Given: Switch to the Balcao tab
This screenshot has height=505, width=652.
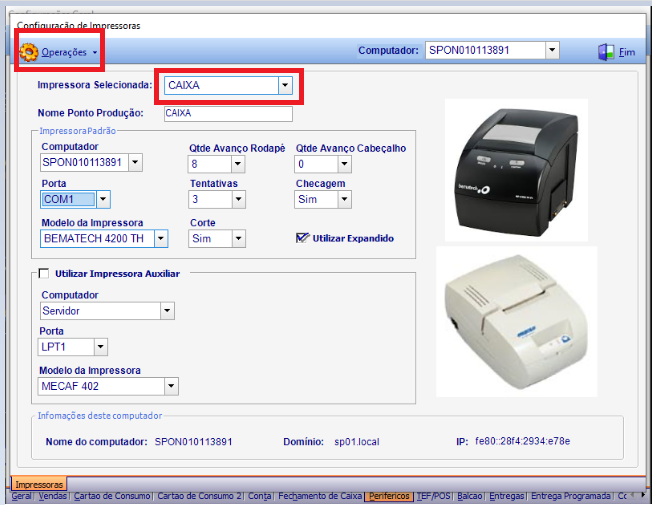Looking at the screenshot, I should pyautogui.click(x=470, y=496).
